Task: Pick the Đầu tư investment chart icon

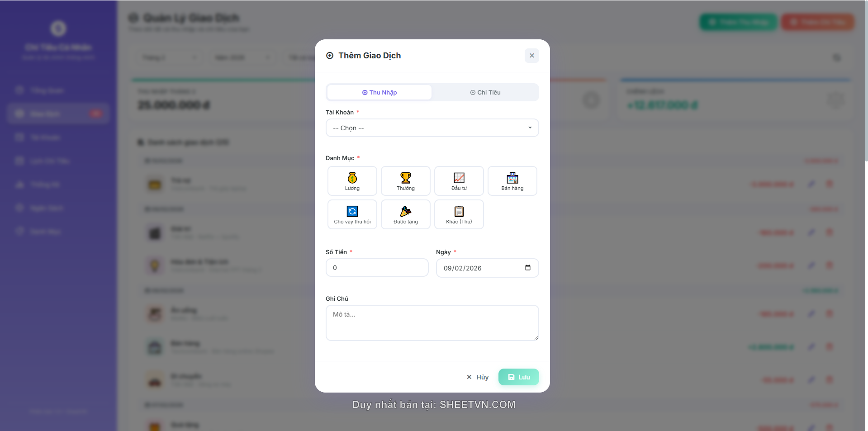Action: (459, 181)
